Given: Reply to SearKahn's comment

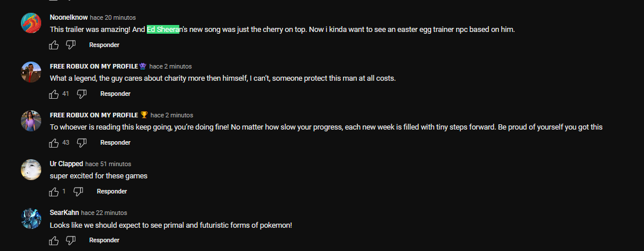Looking at the screenshot, I should point(104,241).
